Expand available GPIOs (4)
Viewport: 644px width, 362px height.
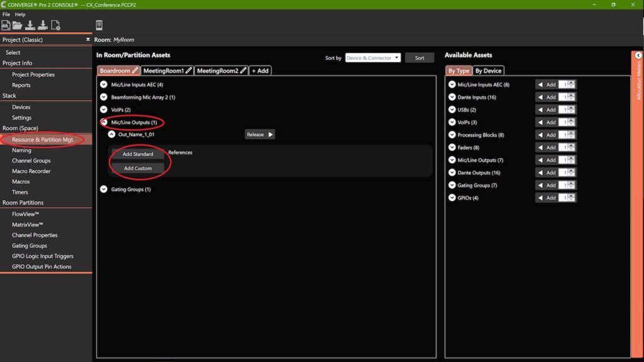click(x=452, y=198)
